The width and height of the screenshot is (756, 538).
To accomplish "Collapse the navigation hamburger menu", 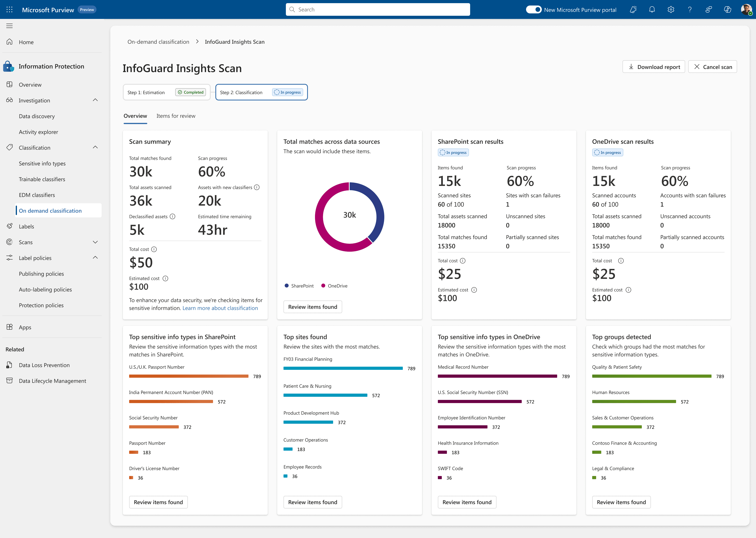I will pos(10,26).
